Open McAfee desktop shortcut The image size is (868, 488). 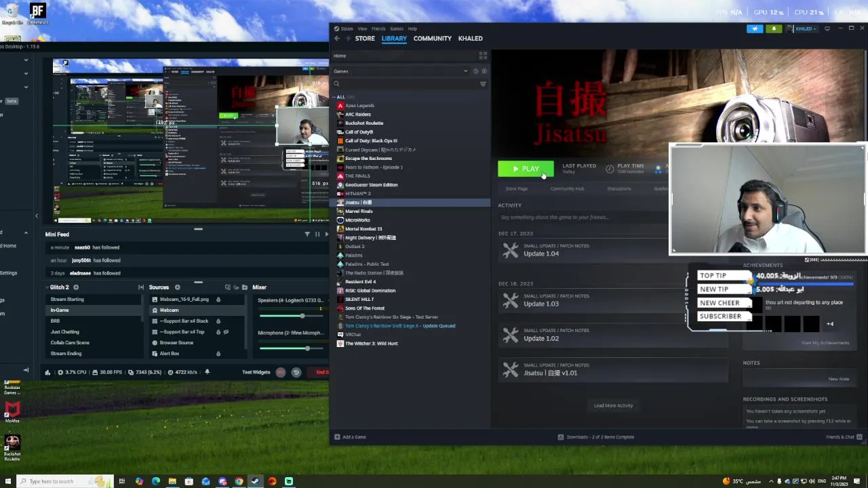tap(12, 412)
